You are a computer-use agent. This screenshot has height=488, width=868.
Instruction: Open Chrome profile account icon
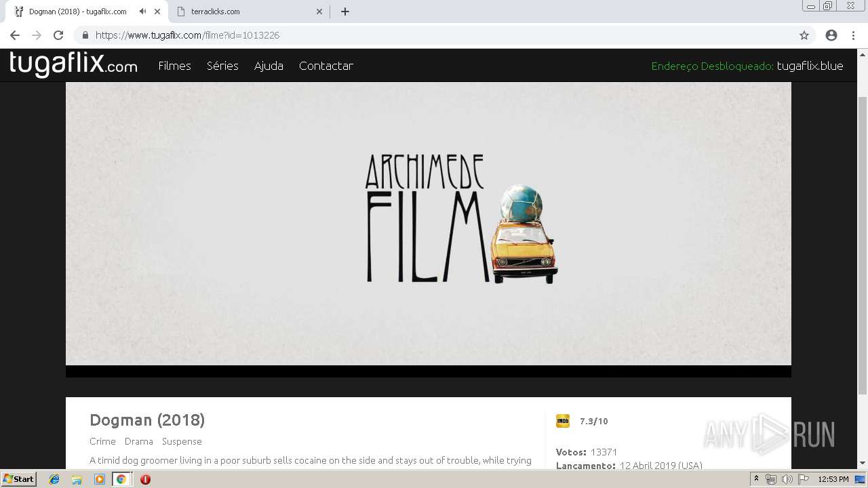(x=831, y=35)
